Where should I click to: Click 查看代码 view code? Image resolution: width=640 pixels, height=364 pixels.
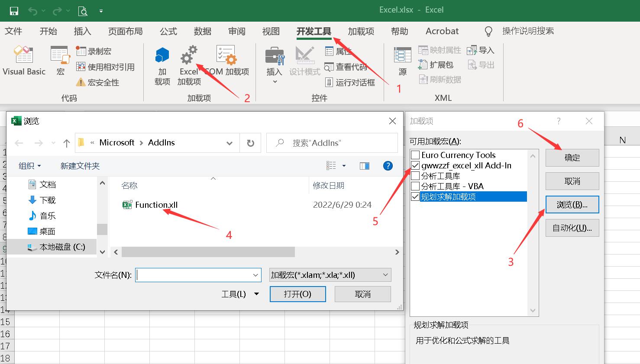[x=346, y=67]
